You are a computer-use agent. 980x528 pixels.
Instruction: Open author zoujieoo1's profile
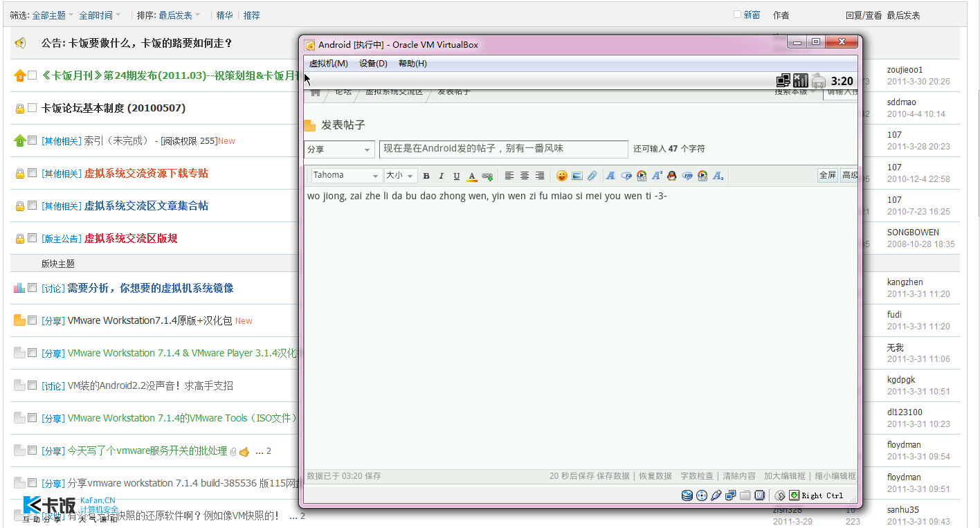(x=905, y=70)
